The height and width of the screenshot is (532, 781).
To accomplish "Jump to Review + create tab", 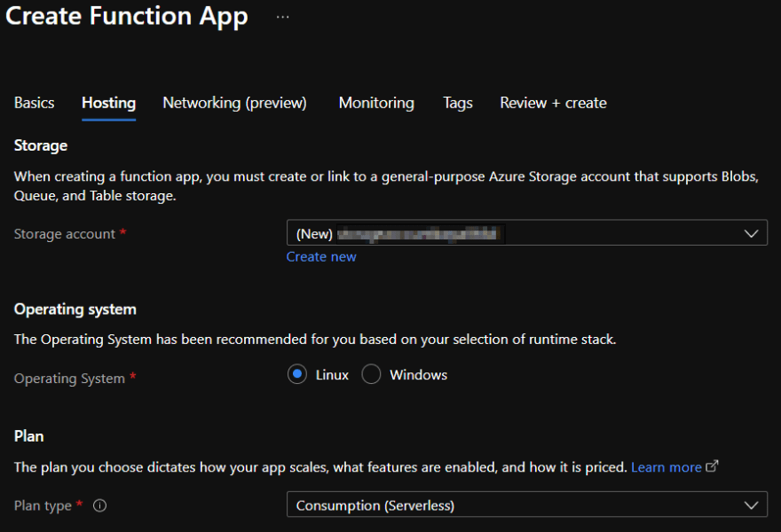I will click(554, 103).
